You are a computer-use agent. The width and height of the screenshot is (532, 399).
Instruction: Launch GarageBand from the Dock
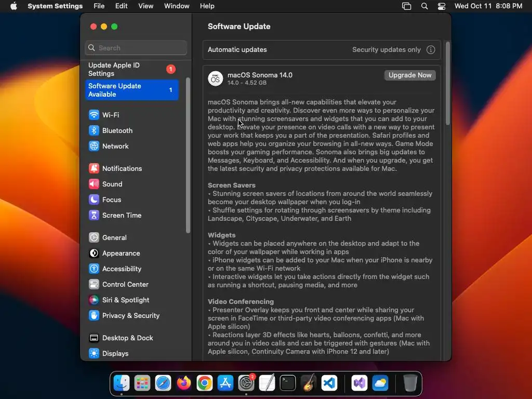click(309, 383)
